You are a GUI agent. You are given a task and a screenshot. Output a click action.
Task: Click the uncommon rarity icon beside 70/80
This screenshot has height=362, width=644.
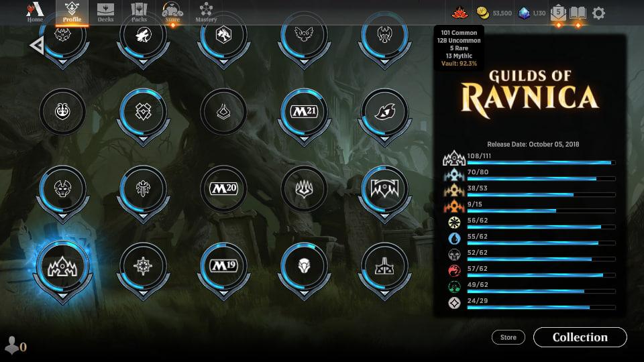point(454,174)
